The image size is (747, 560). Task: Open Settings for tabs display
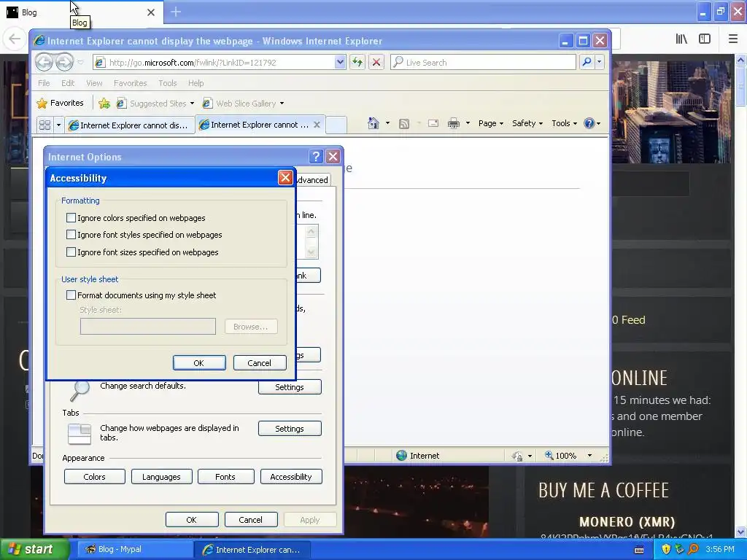(290, 429)
